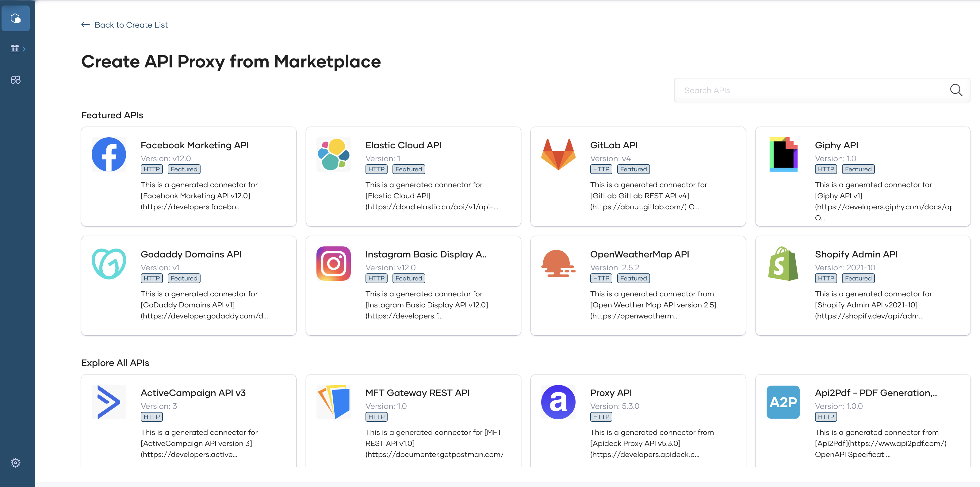Click Featured tag on Instagram card
980x487 pixels.
click(409, 278)
